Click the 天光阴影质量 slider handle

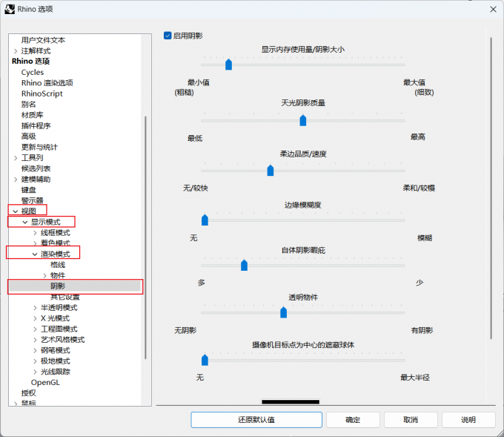pos(303,120)
